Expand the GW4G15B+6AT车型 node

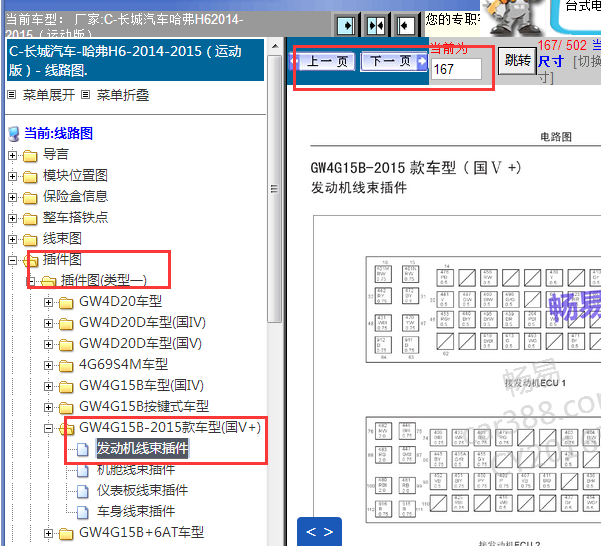pyautogui.click(x=48, y=533)
